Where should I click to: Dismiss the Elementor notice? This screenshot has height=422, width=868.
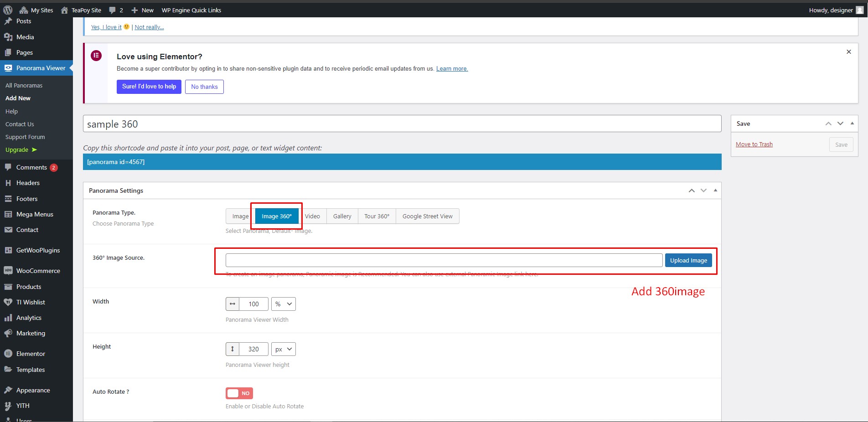coord(849,52)
